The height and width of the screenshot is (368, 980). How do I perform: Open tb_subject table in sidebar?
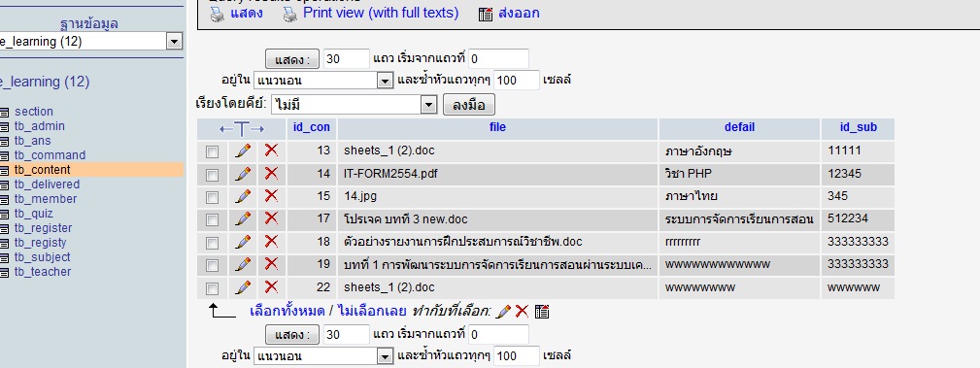(43, 257)
